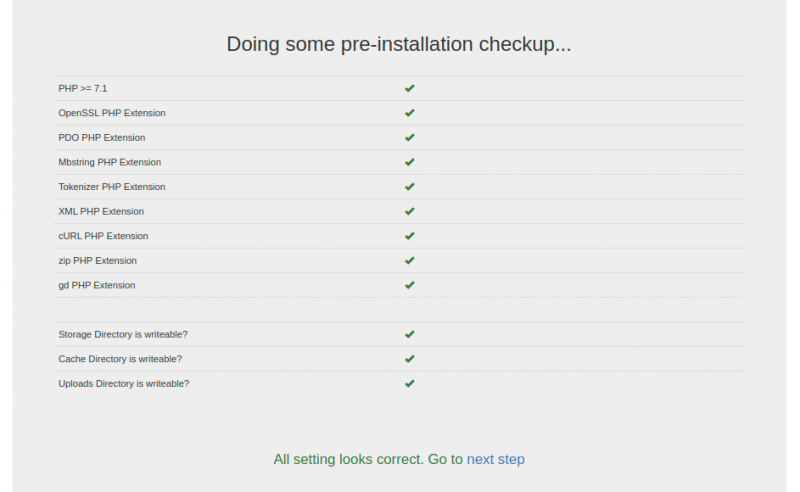The image size is (800, 492).
Task: Click the Uploads Directory writeable checkmark
Action: click(x=410, y=383)
